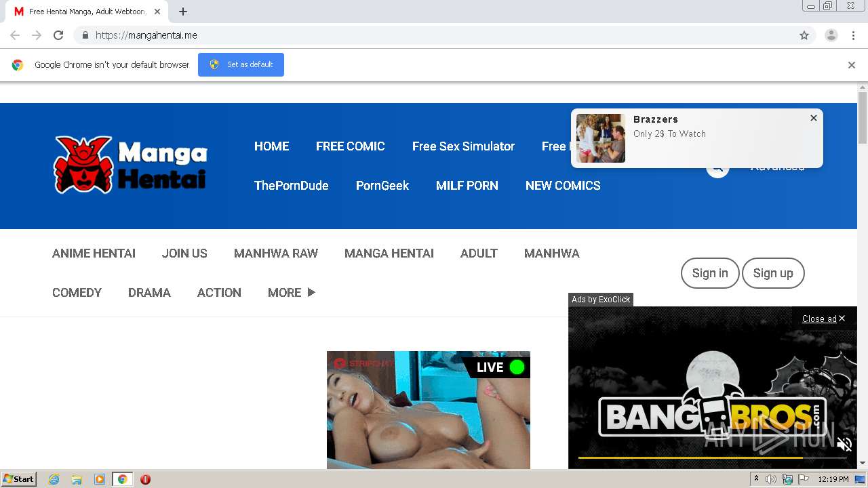
Task: Reload the current page
Action: [58, 35]
